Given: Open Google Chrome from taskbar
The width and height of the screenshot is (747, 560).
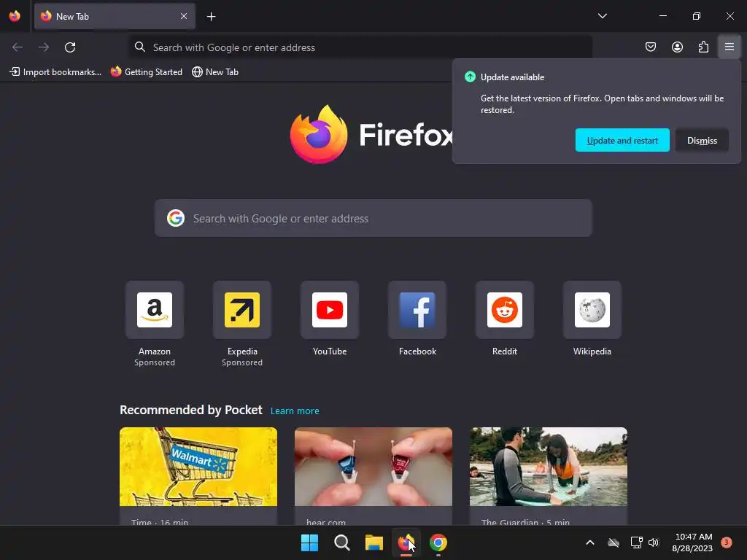Looking at the screenshot, I should click(438, 542).
